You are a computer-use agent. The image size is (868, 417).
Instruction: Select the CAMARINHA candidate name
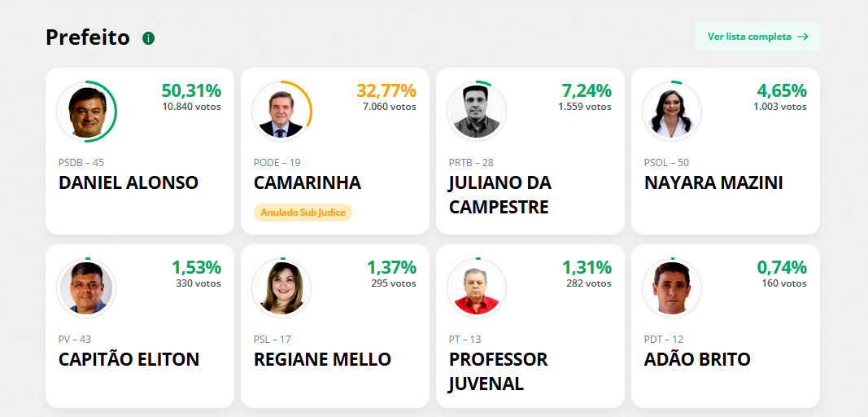click(308, 182)
